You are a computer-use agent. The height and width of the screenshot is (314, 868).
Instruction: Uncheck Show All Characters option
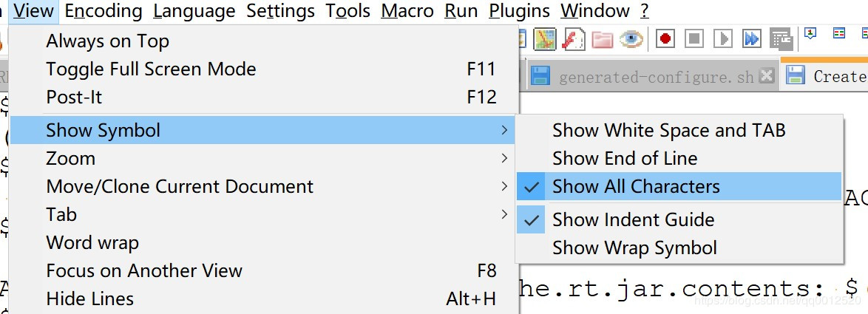(635, 187)
